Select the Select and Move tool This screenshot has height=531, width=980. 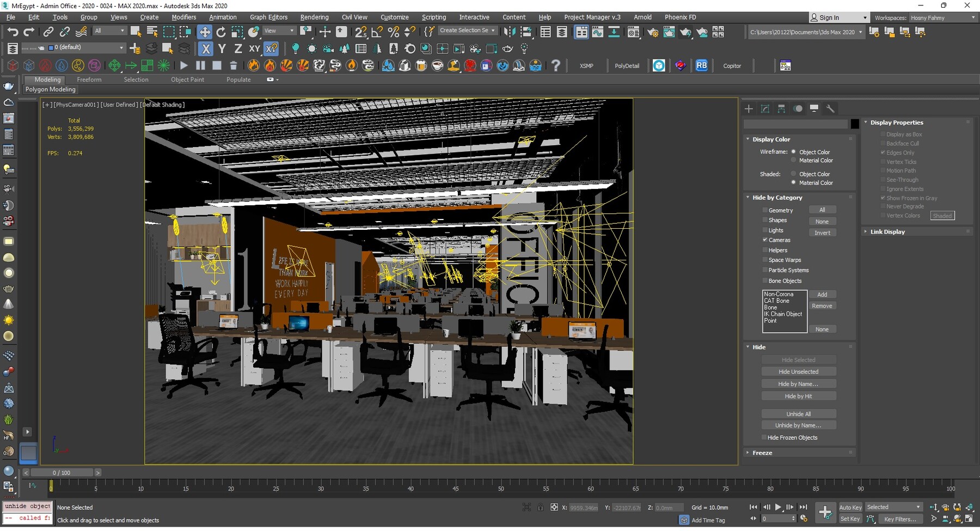pos(205,32)
